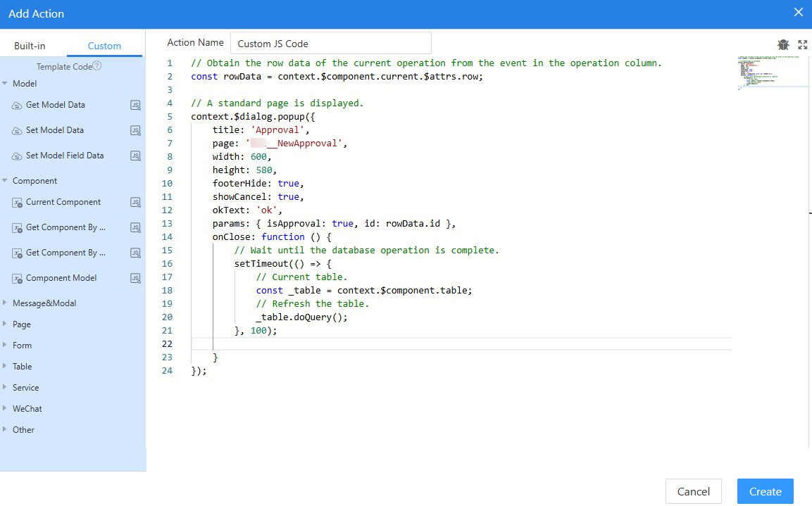The image size is (812, 506).
Task: Collapse the Model section
Action: (5, 83)
